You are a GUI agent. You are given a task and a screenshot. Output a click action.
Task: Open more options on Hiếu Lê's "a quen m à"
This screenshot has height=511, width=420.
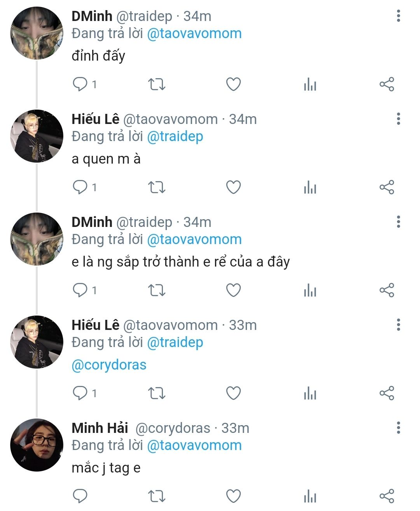click(x=398, y=119)
